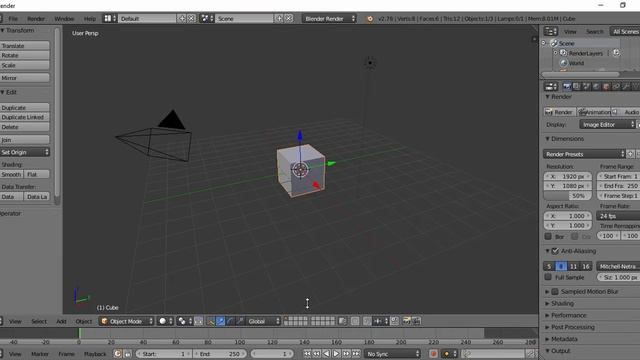Enable the Full Sample checkbox
Viewport: 640px width, 360px height.
click(x=548, y=277)
